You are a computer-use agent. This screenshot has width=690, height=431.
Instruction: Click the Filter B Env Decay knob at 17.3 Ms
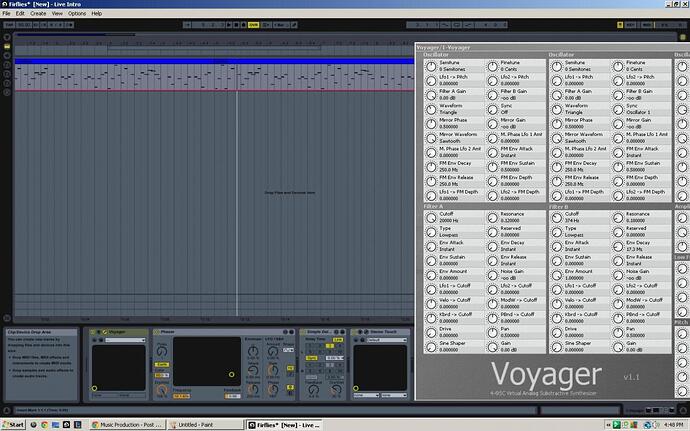618,246
